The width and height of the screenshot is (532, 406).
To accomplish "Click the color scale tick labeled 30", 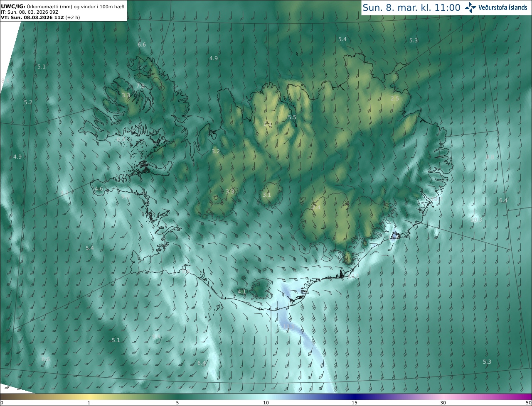I will point(443,403).
